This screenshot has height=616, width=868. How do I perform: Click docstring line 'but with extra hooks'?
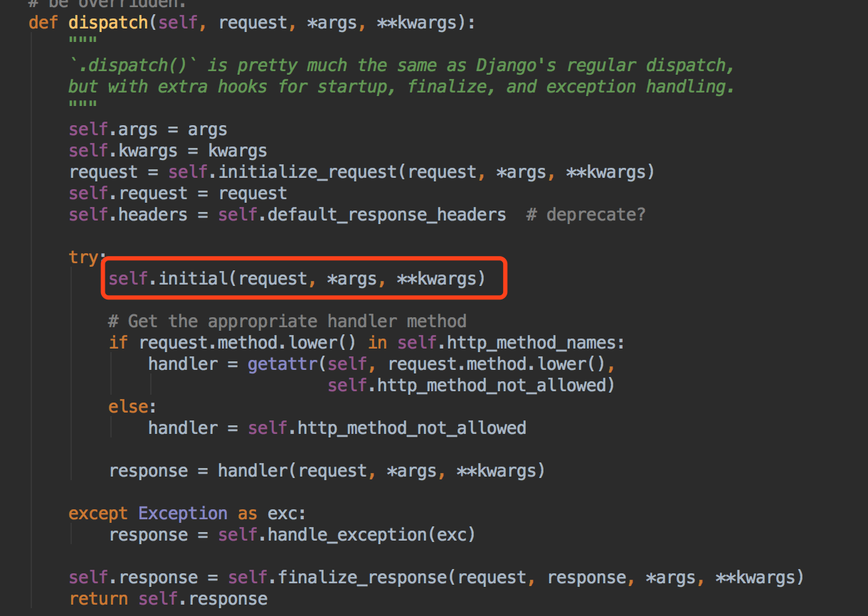tap(401, 87)
